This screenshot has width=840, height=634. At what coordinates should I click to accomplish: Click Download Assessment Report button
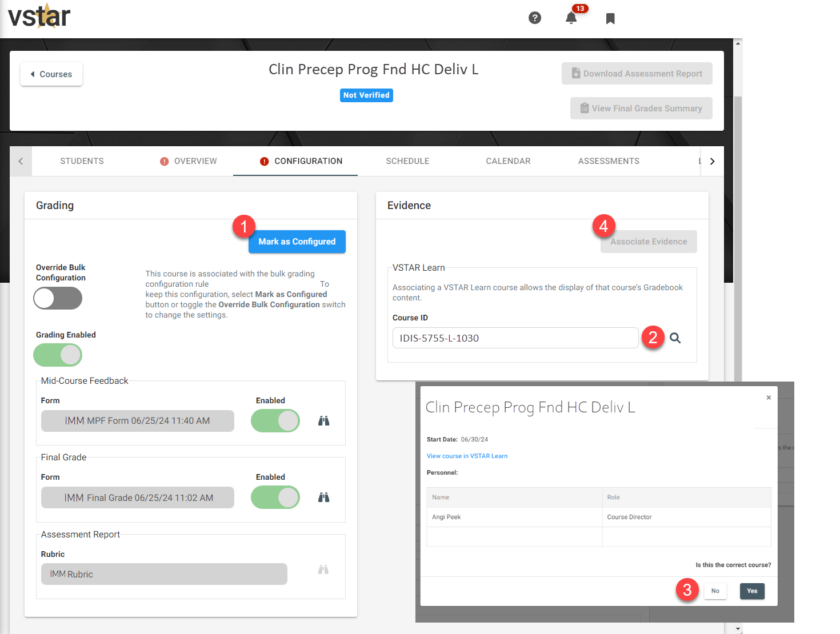coord(637,74)
